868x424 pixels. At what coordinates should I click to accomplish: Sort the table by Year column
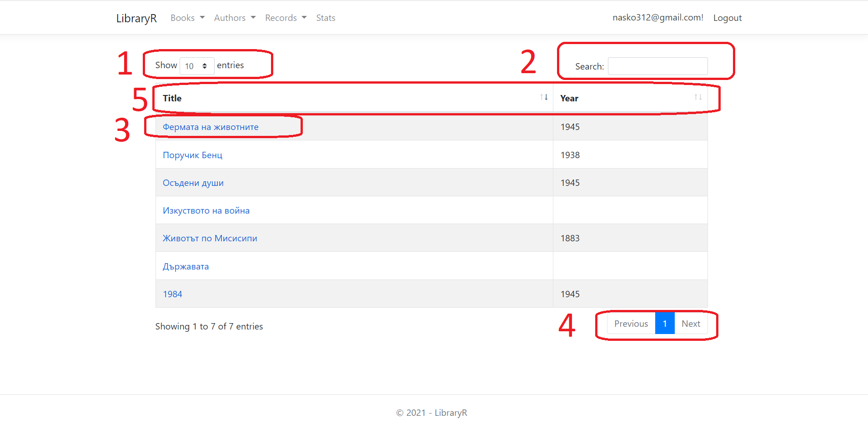569,98
